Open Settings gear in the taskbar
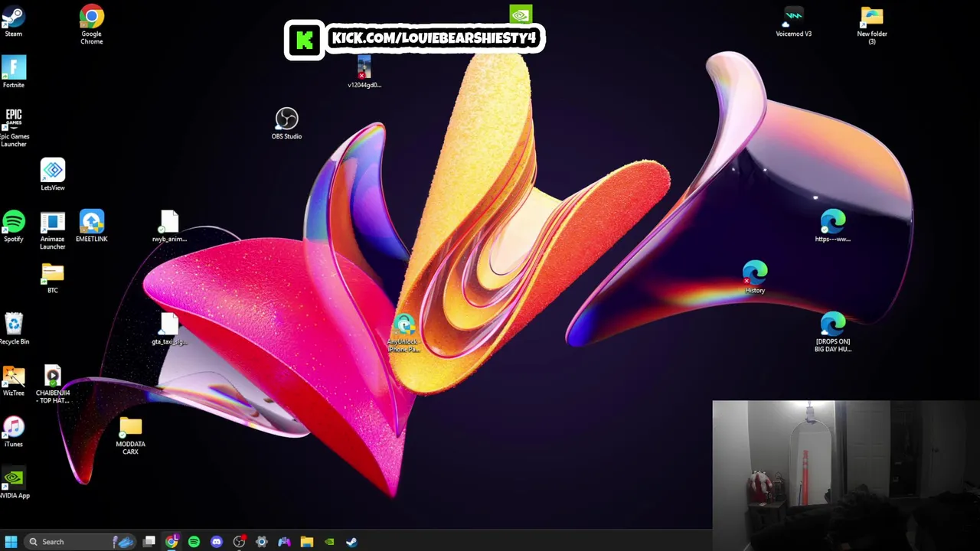 pos(262,542)
